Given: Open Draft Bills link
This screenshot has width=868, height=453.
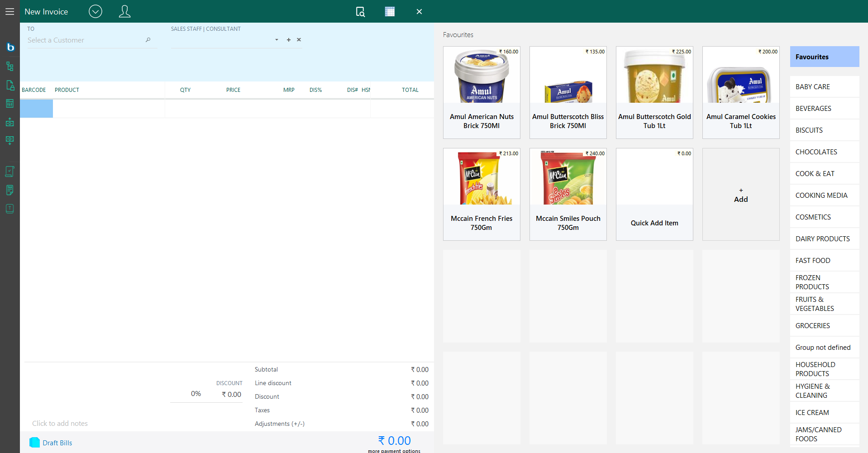Looking at the screenshot, I should tap(57, 443).
